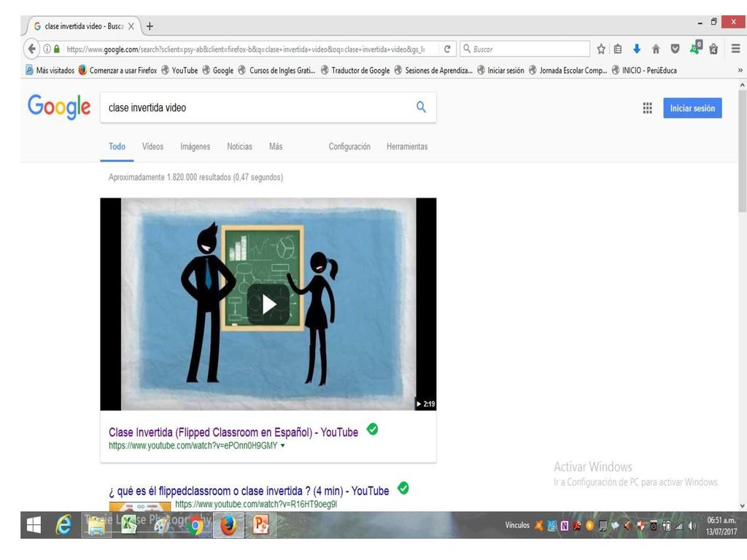747x560 pixels.
Task: Click the Google logo
Action: coord(59,106)
